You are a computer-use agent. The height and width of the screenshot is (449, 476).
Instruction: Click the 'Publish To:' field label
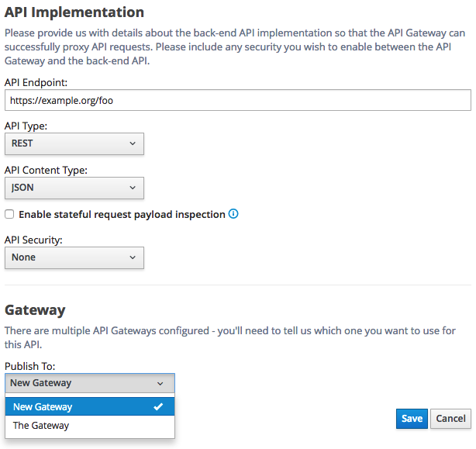pyautogui.click(x=29, y=366)
